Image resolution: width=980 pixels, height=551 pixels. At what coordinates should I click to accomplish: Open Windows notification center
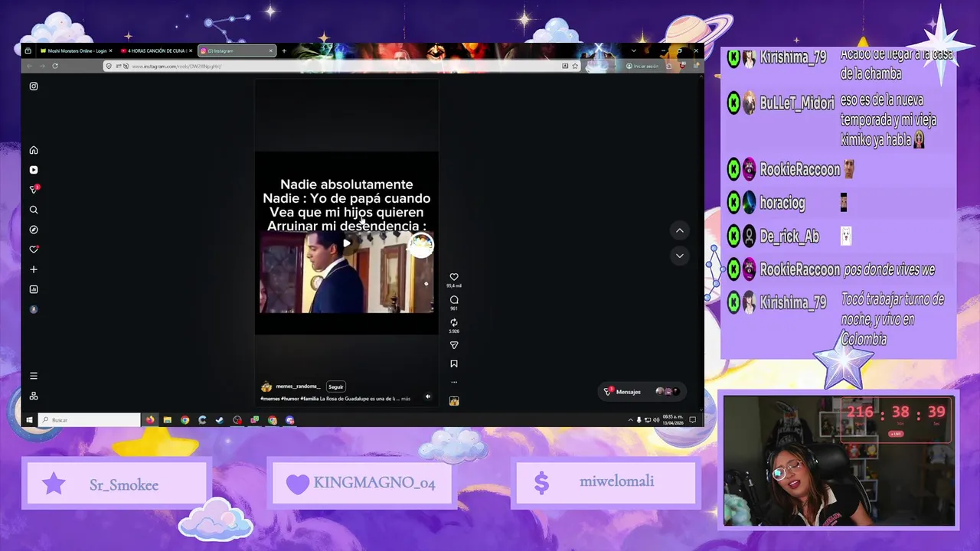[693, 420]
